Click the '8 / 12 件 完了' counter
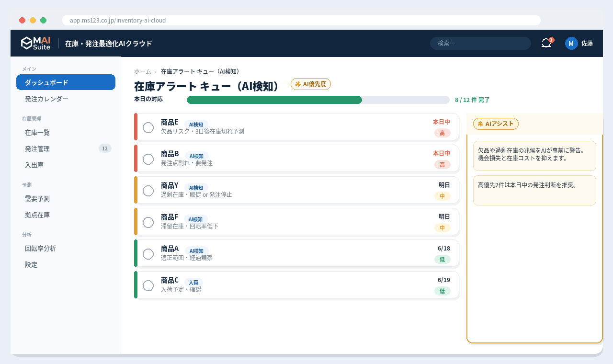The image size is (613, 364). 472,100
